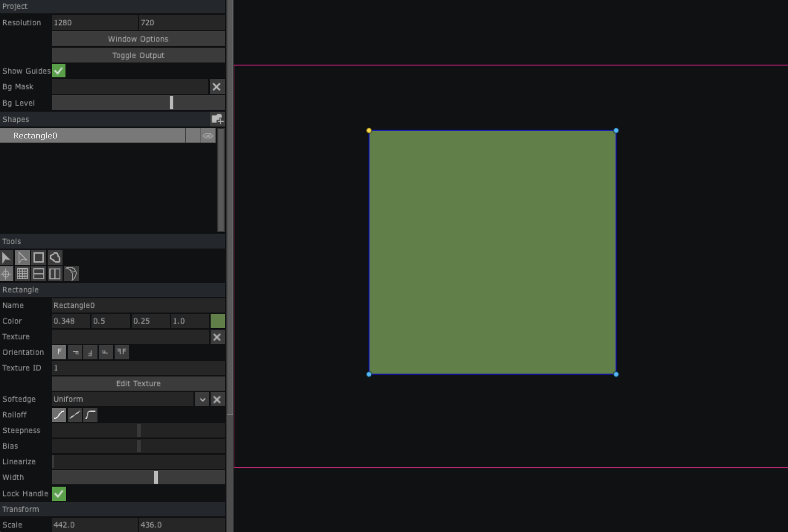Click the Texture ID input field
Viewport: 788px width, 532px height.
(138, 368)
